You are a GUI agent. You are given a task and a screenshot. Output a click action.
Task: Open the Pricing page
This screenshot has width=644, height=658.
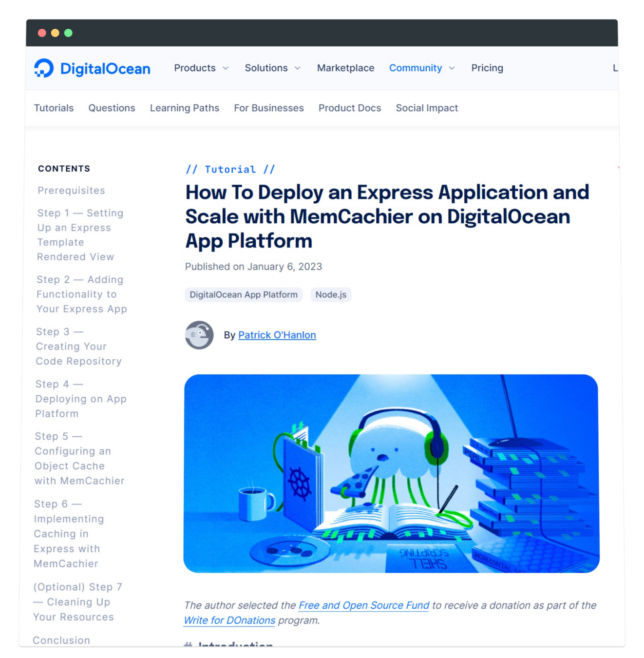click(x=487, y=68)
